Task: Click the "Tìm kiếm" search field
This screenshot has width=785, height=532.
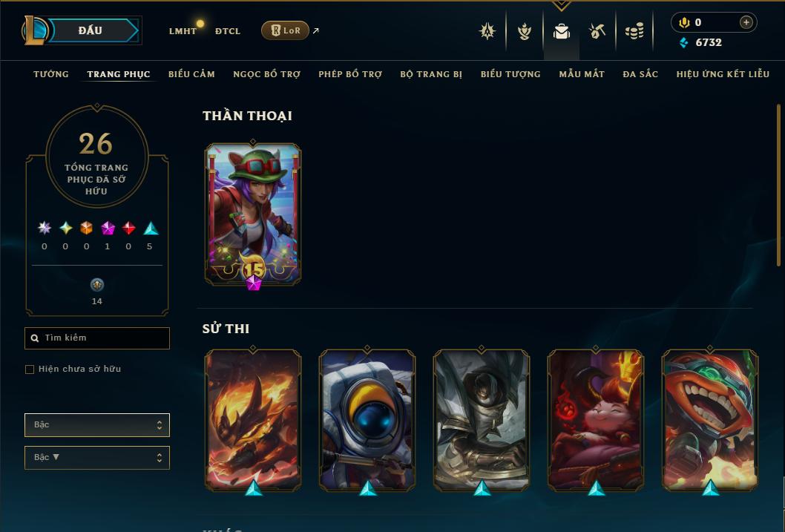Action: point(97,338)
